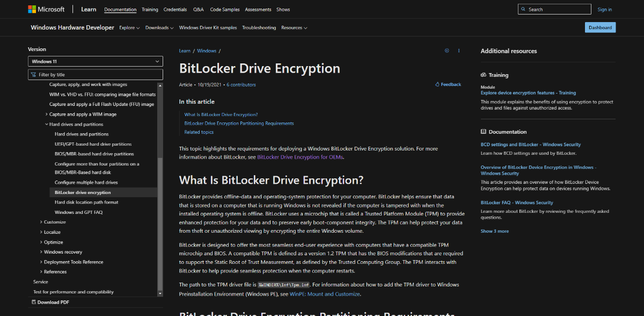Expand the Localize tree node
Image resolution: width=644 pixels, height=316 pixels.
[x=41, y=232]
